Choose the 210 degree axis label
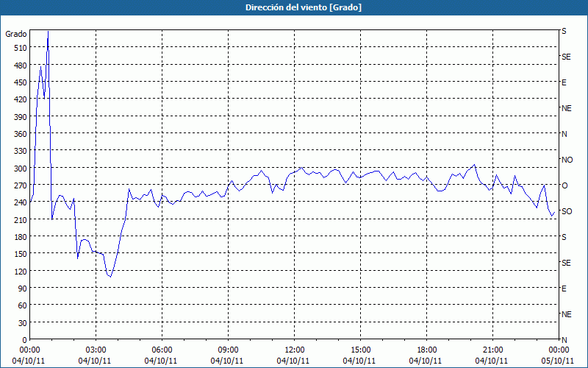The width and height of the screenshot is (588, 368). 21,219
